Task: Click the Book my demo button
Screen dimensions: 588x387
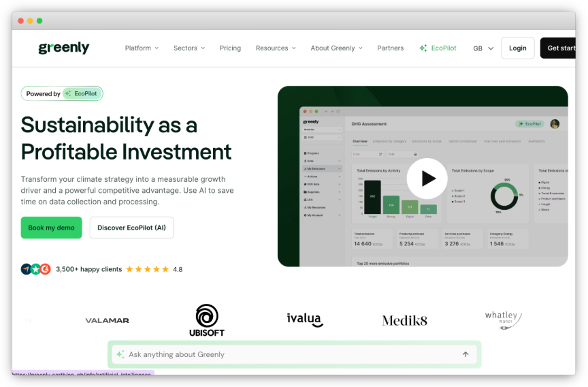Action: click(51, 228)
